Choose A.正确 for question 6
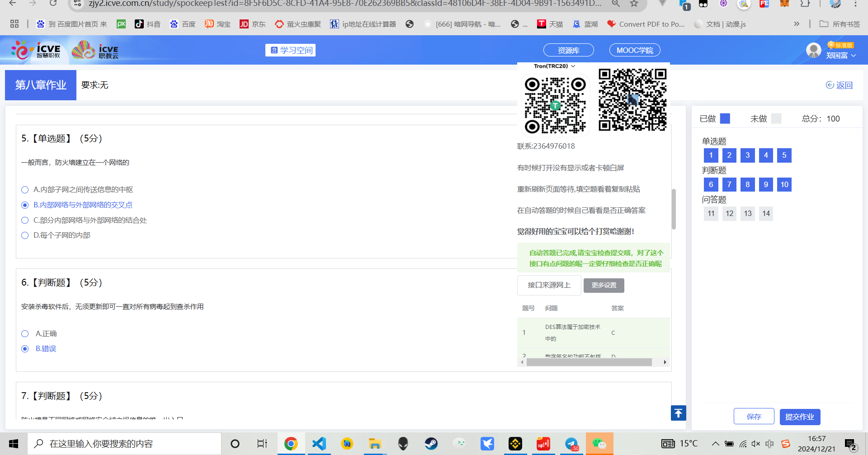Image resolution: width=868 pixels, height=455 pixels. (25, 334)
